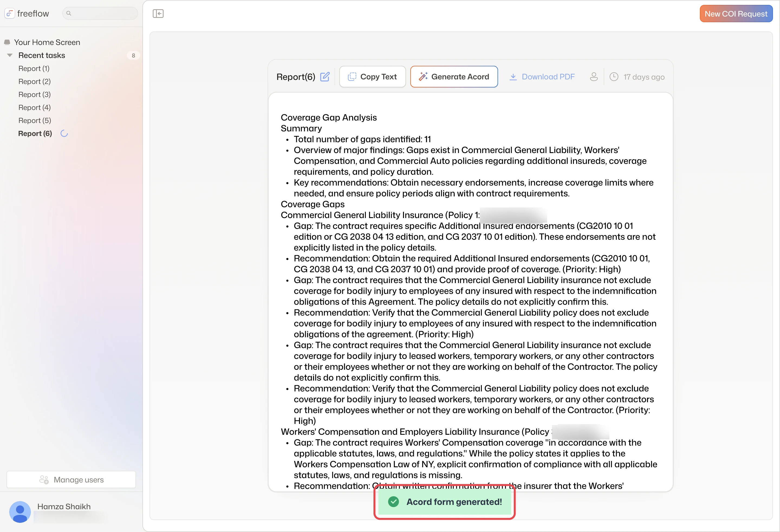The height and width of the screenshot is (532, 780).
Task: Click the Coverage Gaps heading
Action: pos(313,204)
